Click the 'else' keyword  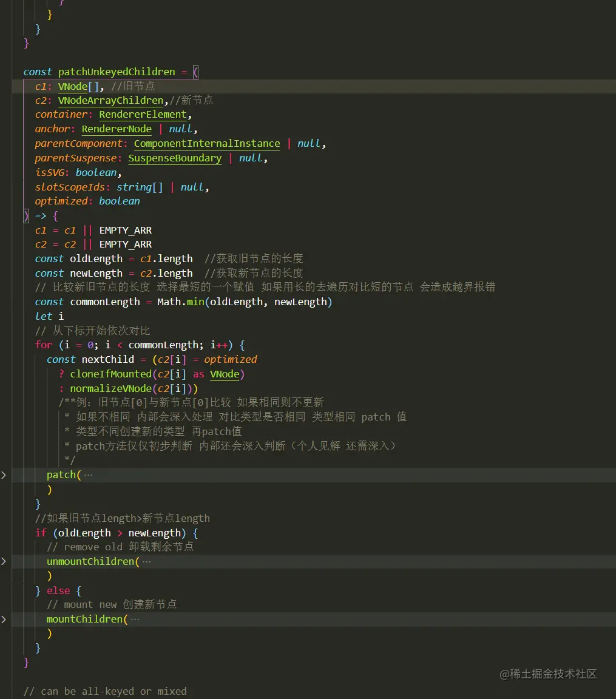58,590
